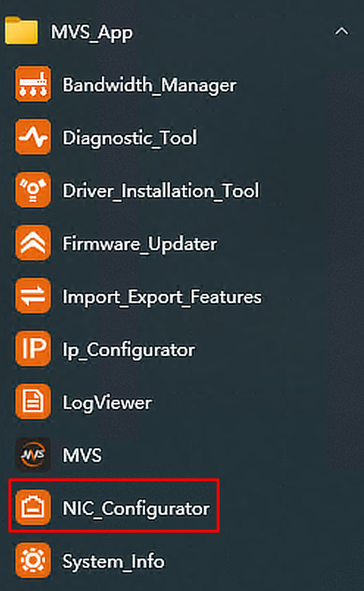
Task: Open the orange IP icon for Ip_Configurator
Action: pos(32,350)
